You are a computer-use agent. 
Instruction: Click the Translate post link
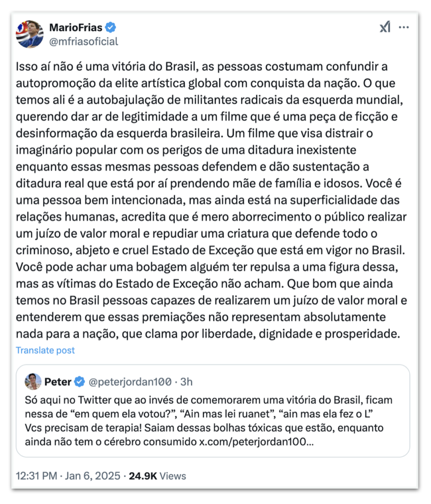[x=45, y=350]
